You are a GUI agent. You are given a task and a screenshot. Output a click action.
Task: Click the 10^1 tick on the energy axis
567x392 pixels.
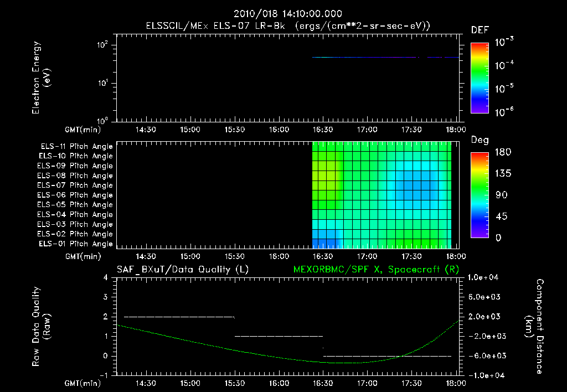102,83
